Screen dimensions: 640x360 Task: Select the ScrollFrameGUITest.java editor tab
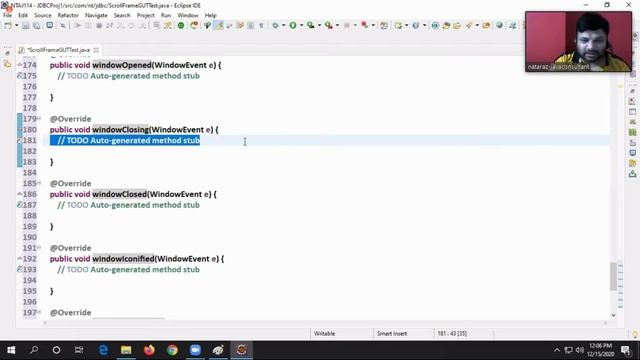point(58,50)
